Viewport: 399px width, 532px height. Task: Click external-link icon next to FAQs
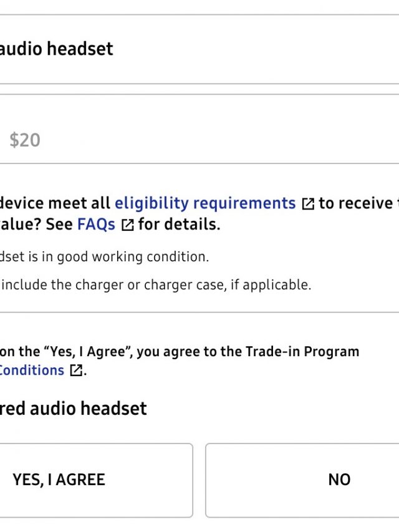[127, 225]
